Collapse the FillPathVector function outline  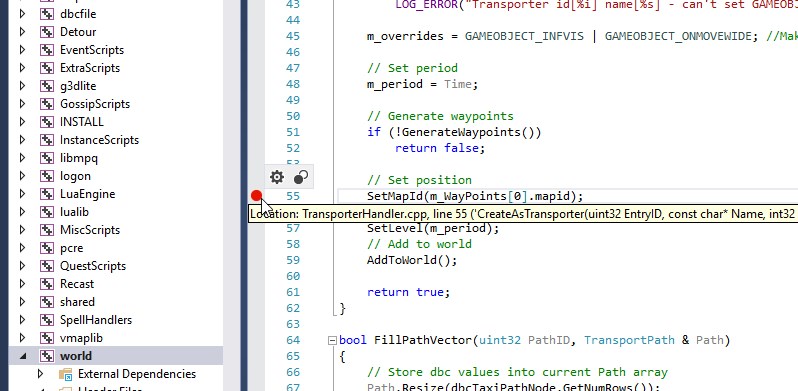click(x=332, y=340)
